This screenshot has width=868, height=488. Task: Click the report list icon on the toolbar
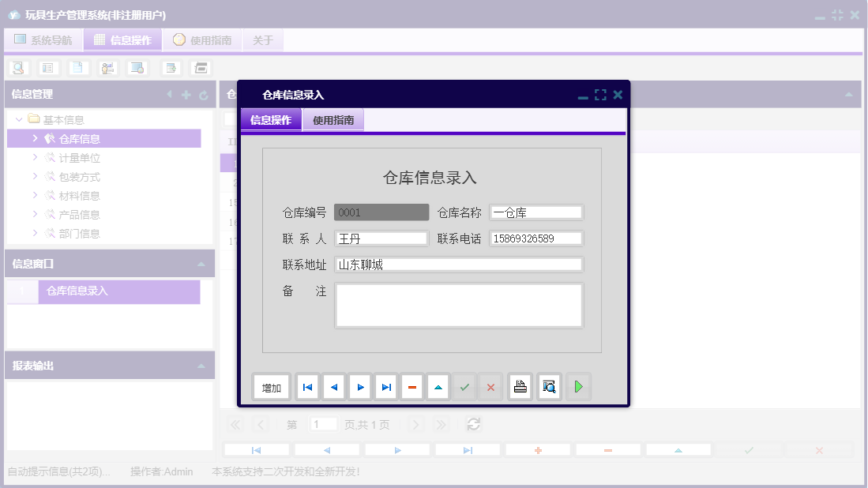pyautogui.click(x=48, y=68)
